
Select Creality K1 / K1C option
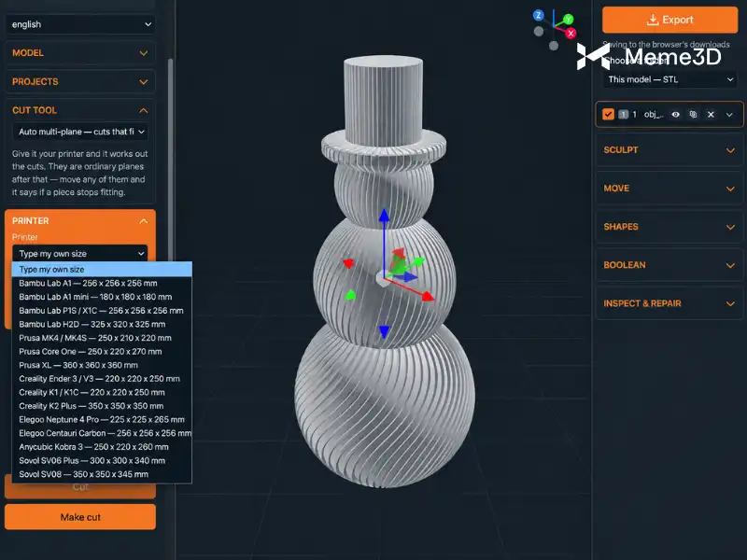[x=102, y=392]
